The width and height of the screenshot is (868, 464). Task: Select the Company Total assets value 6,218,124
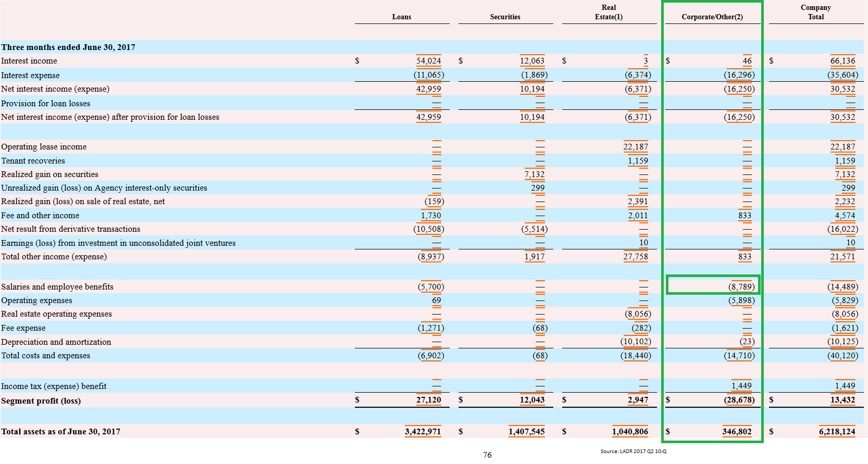(837, 432)
